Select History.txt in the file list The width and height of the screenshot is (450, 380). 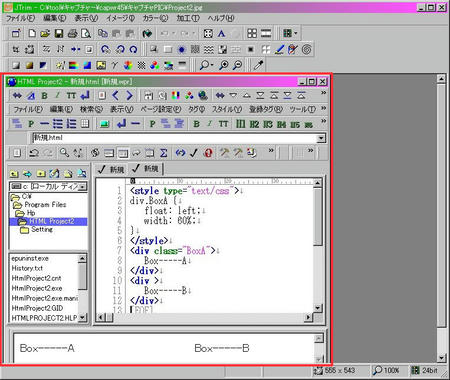[27, 268]
